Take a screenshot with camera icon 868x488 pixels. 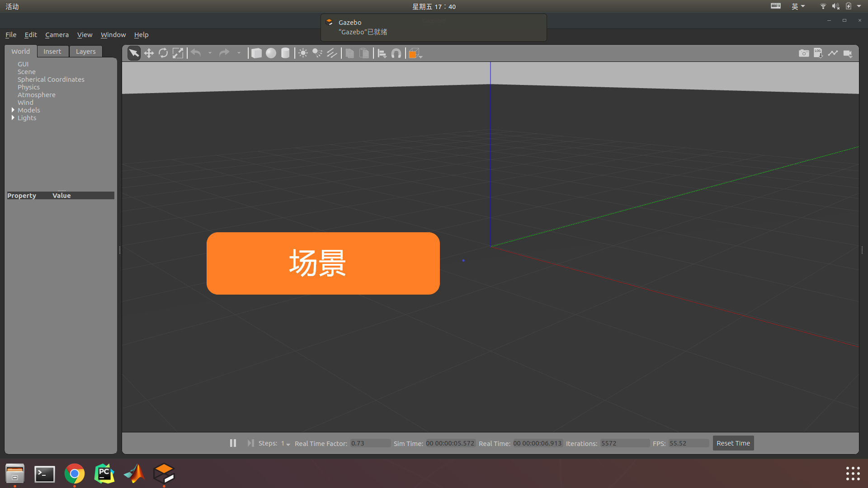tap(804, 53)
